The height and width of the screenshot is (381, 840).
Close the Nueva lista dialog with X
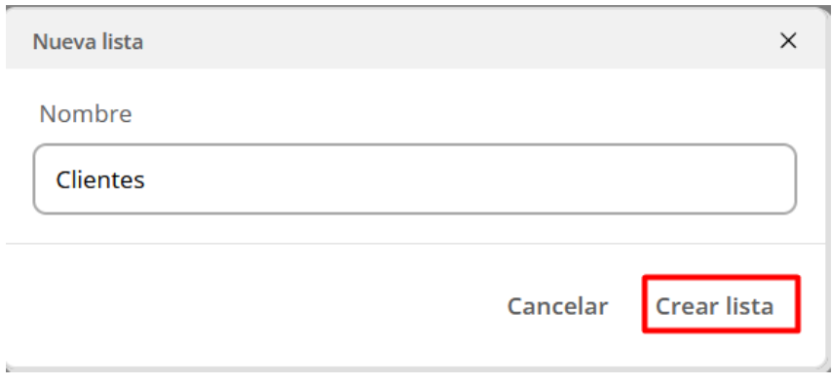[788, 41]
